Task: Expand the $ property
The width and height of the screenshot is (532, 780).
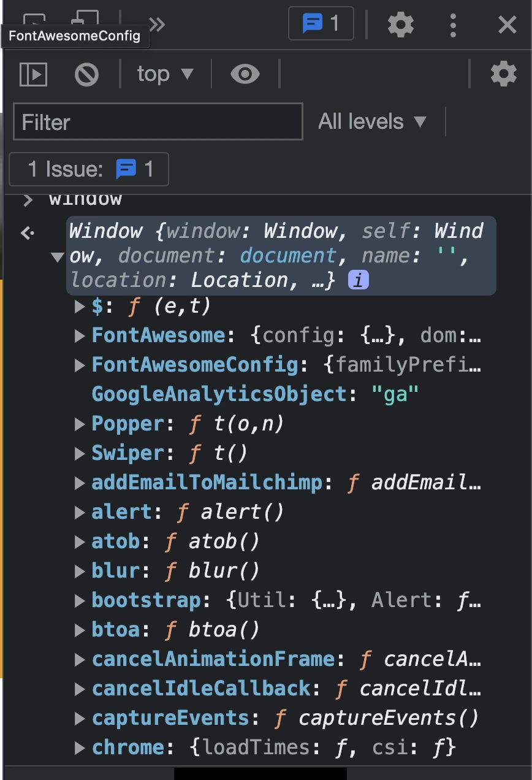Action: (80, 306)
